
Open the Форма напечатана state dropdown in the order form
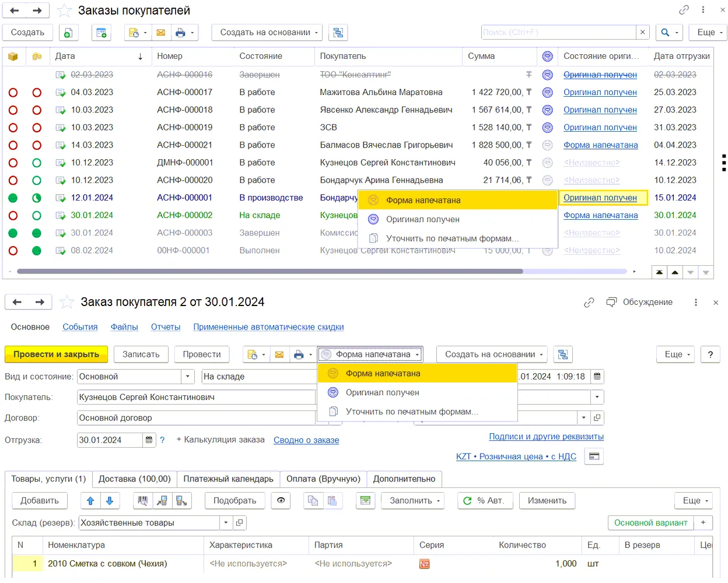point(370,354)
